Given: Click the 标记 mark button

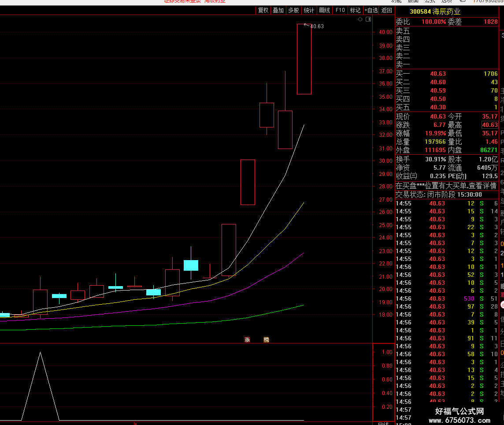Looking at the screenshot, I should click(355, 10).
